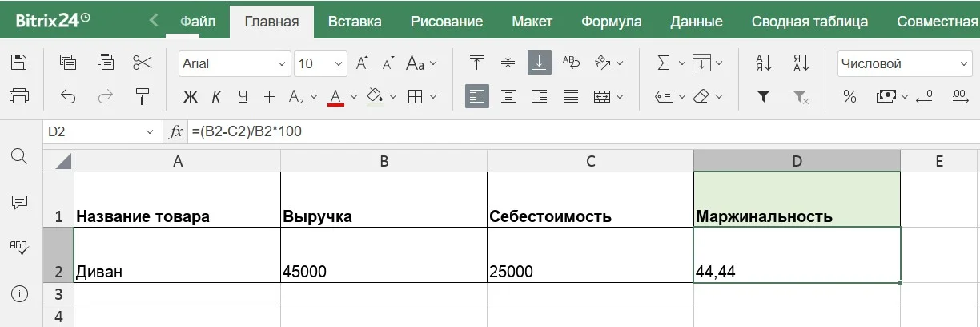Apply the red font color A button
The height and width of the screenshot is (327, 980).
coord(335,97)
